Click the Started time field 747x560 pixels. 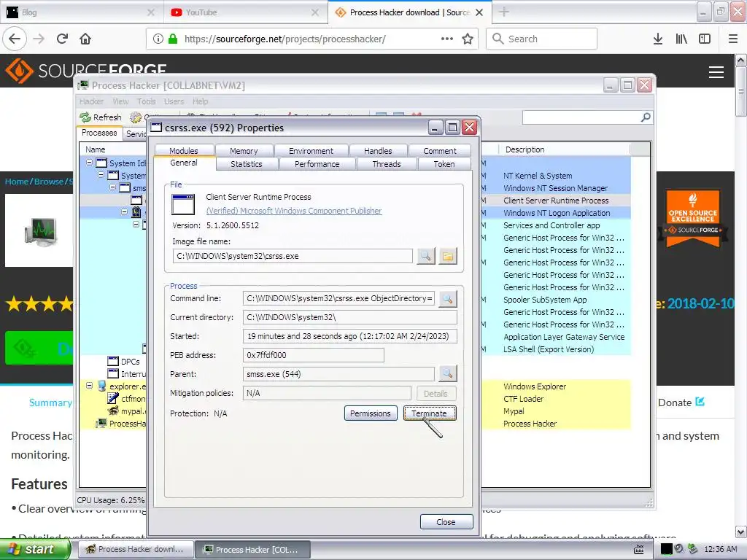(x=349, y=336)
